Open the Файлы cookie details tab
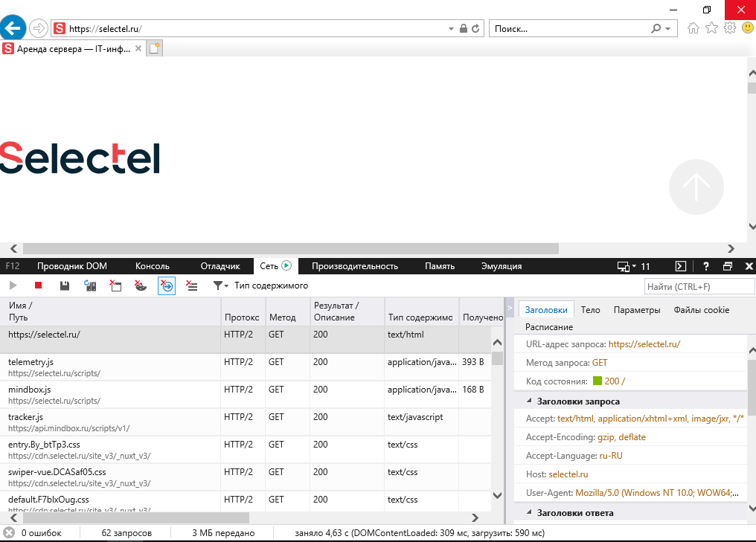The image size is (756, 542). 701,310
